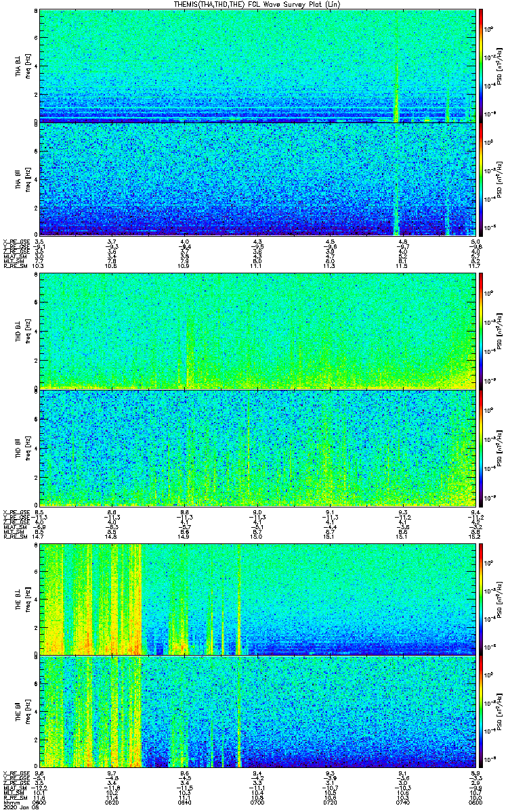Select the 0640 time label on bottom axis

184,803
